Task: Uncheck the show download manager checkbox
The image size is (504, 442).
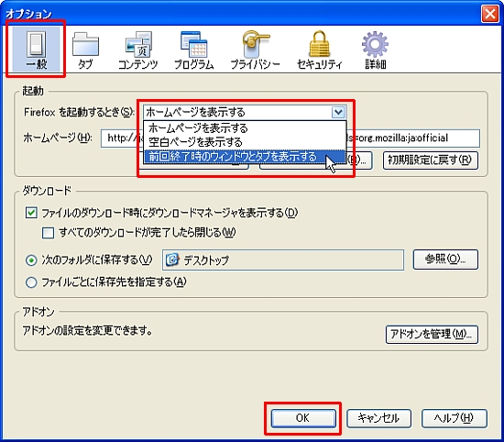Action: pyautogui.click(x=31, y=213)
